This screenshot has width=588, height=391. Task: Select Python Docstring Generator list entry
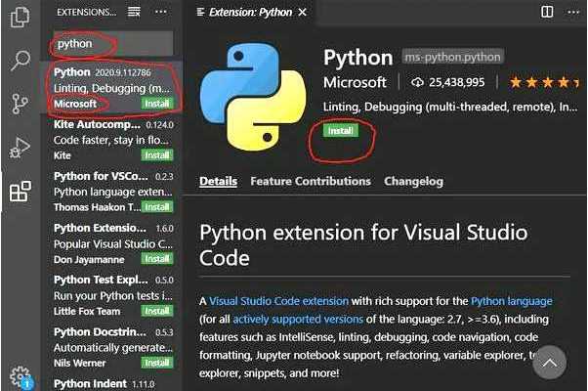click(x=111, y=347)
